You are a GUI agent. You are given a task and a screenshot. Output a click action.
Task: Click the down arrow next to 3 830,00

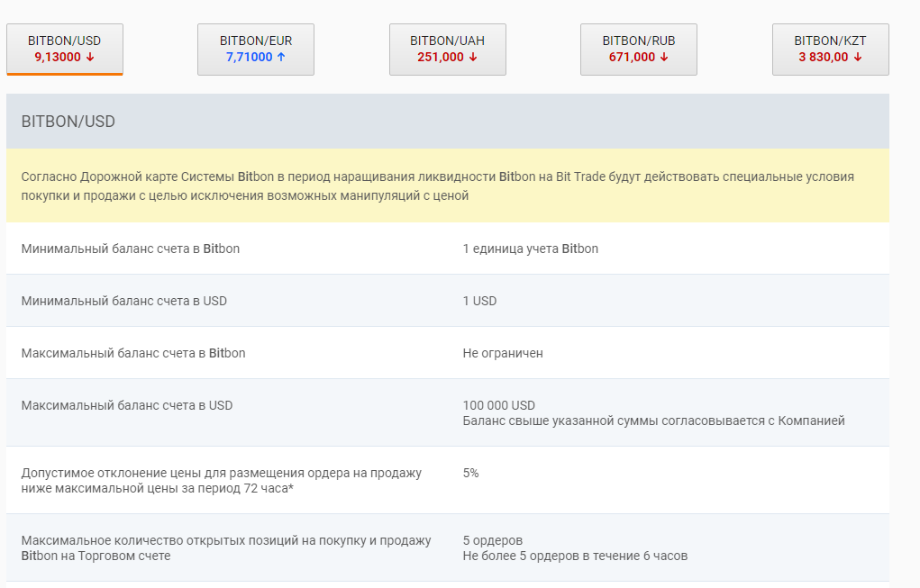click(x=858, y=58)
